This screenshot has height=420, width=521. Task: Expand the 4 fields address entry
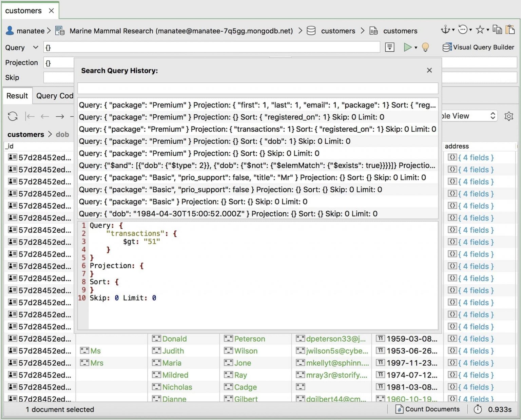tap(475, 157)
